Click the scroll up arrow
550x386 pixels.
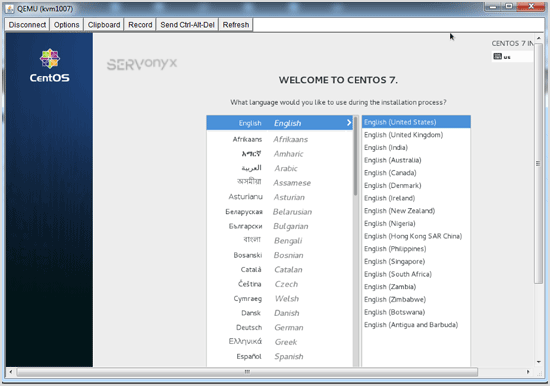538,38
